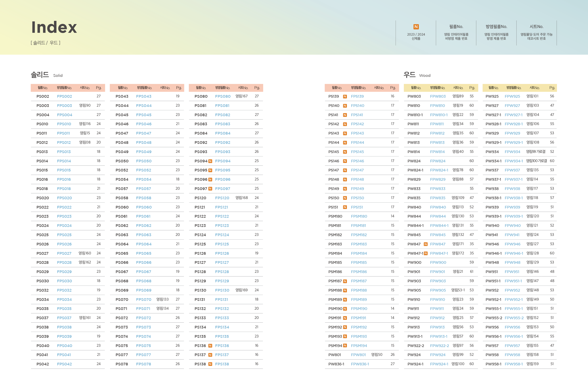The image size is (588, 385).
Task: Select the 시트No. legend heading
Action: 536,27
